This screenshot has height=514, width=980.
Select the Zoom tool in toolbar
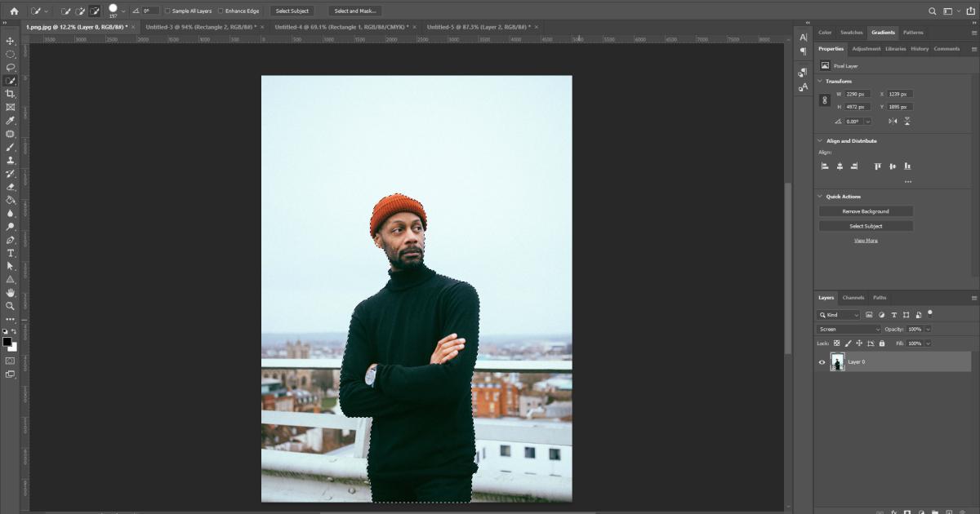click(11, 306)
